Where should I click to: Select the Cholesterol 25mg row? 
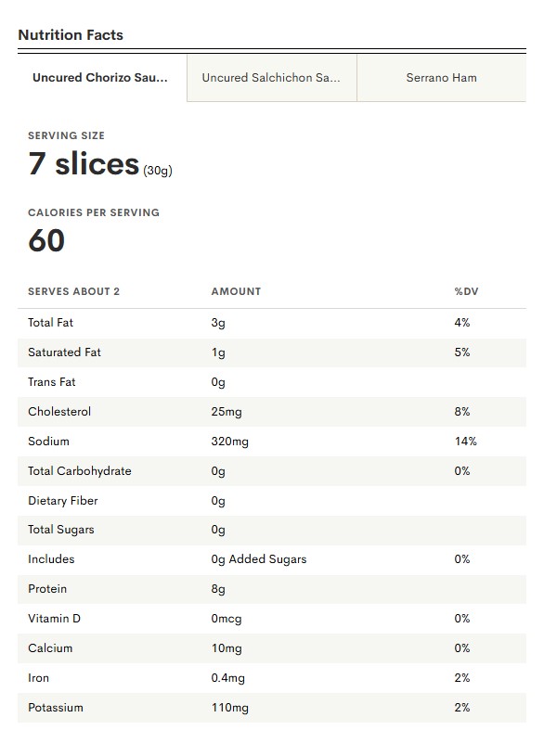(272, 412)
